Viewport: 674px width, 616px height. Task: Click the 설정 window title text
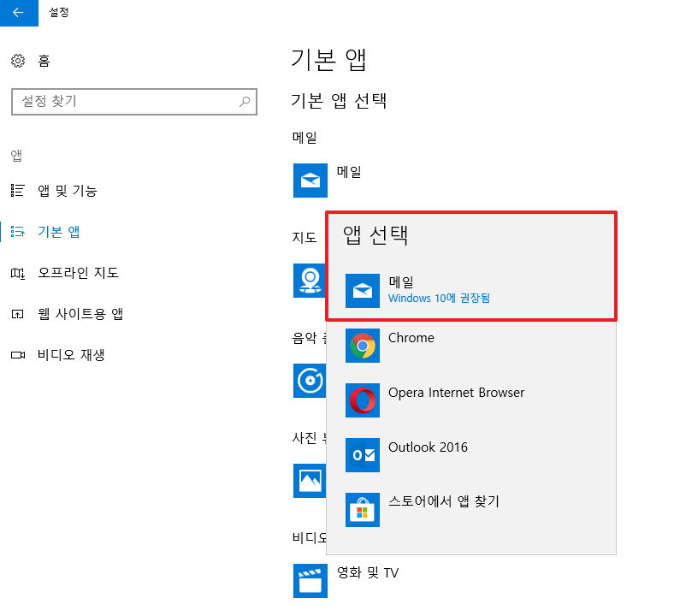click(x=59, y=13)
